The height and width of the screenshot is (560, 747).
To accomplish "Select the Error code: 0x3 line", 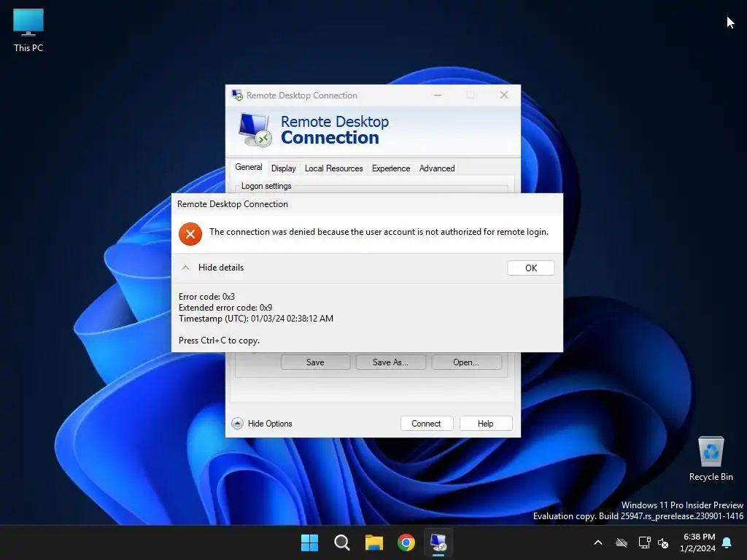I will click(206, 296).
